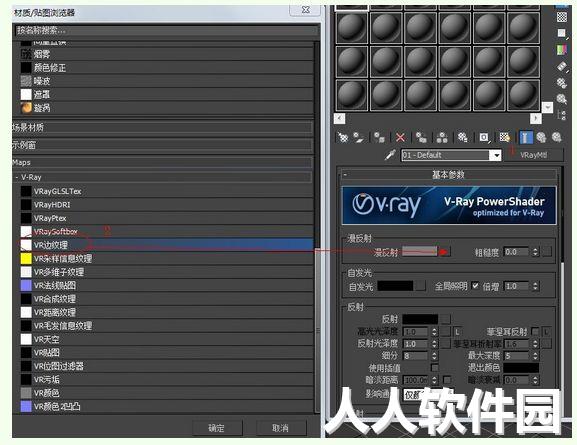
Task: Click Sample UV Tiling side icon
Action: pos(562,33)
